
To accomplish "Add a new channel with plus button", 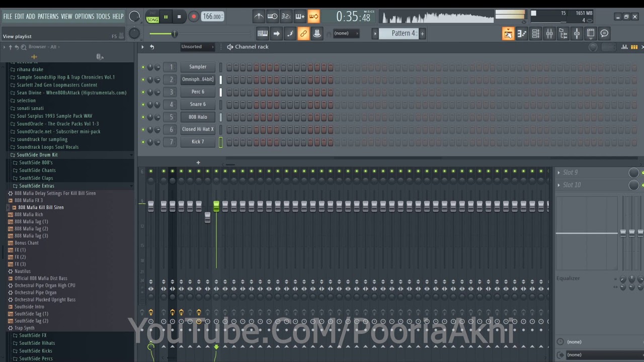I will click(x=198, y=162).
